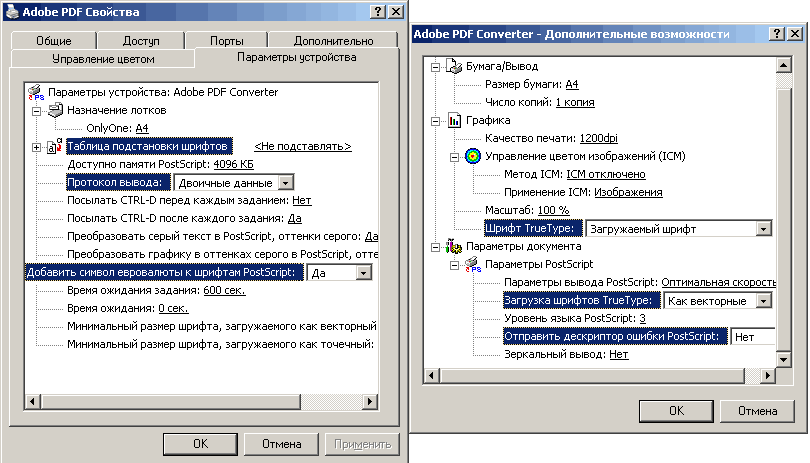Click Отмена in Adobe PDF Свойства dialog

click(282, 444)
